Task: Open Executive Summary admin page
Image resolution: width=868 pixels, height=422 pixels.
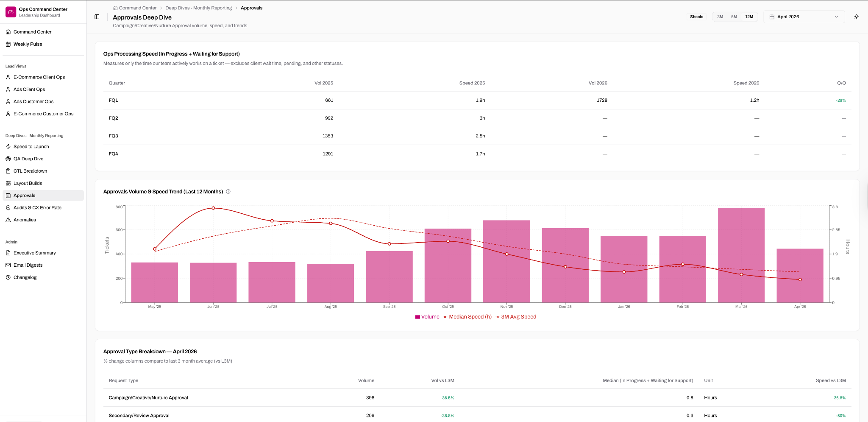Action: 43,253
